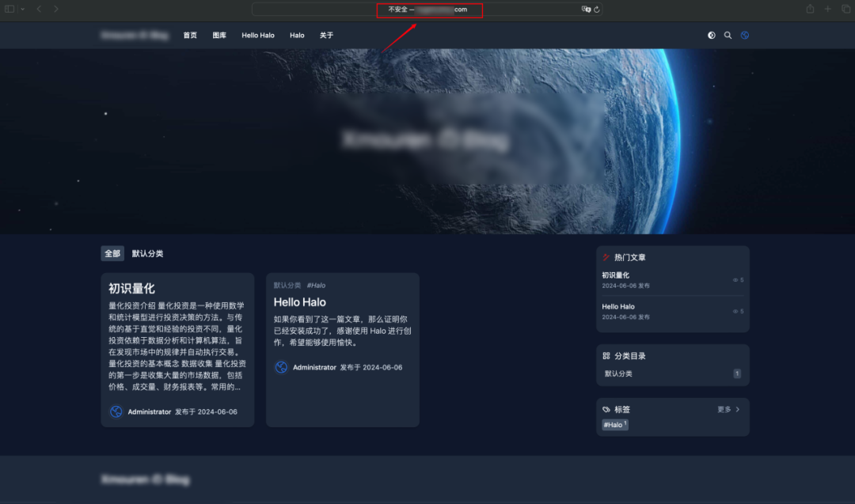Screen dimensions: 855x504
Task: Open 默认分类 in the 分类目录 panel
Action: pos(618,373)
